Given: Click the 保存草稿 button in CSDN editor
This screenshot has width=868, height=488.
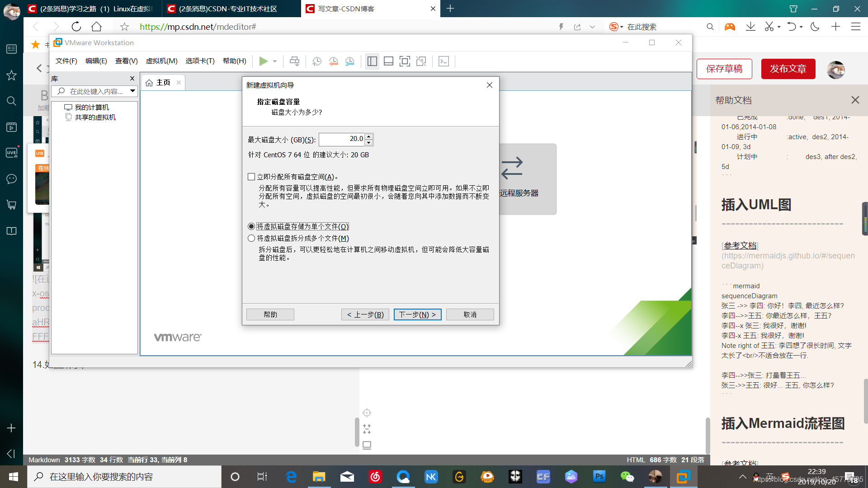Looking at the screenshot, I should click(724, 69).
